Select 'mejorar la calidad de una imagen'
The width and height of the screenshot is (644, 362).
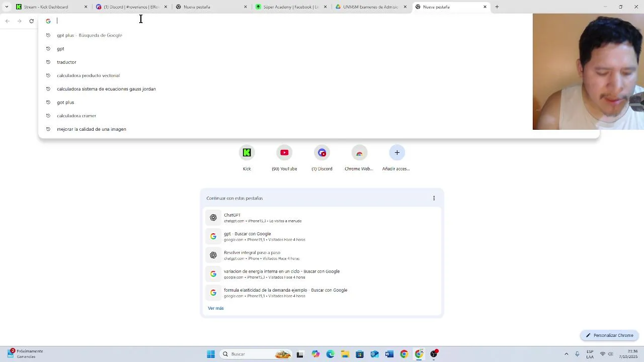318,129
